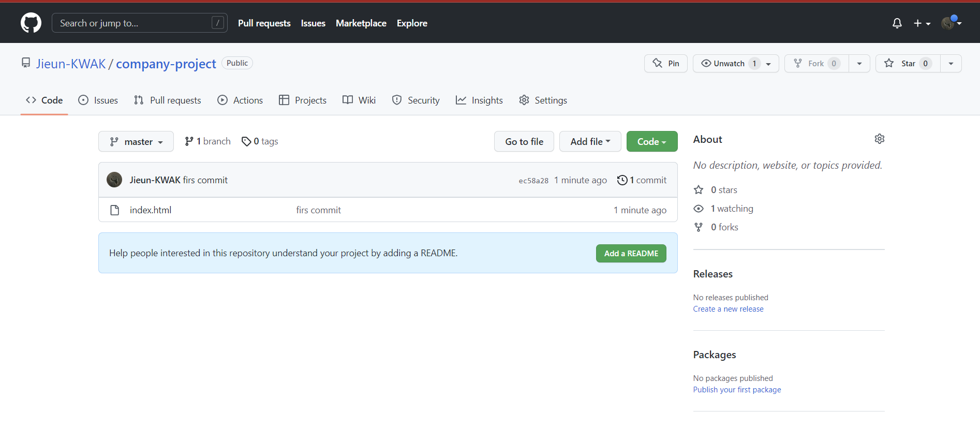
Task: Open the GitHub homepage logo
Action: click(31, 23)
